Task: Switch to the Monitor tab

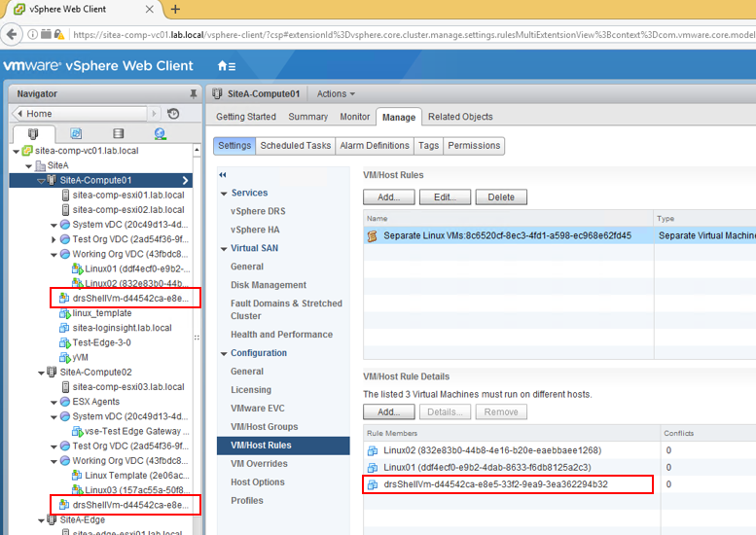Action: 354,117
